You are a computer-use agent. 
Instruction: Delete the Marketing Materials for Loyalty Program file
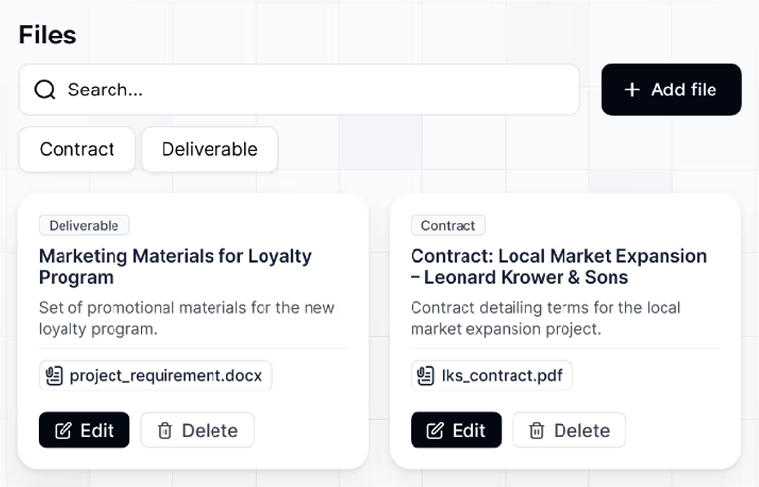click(197, 430)
